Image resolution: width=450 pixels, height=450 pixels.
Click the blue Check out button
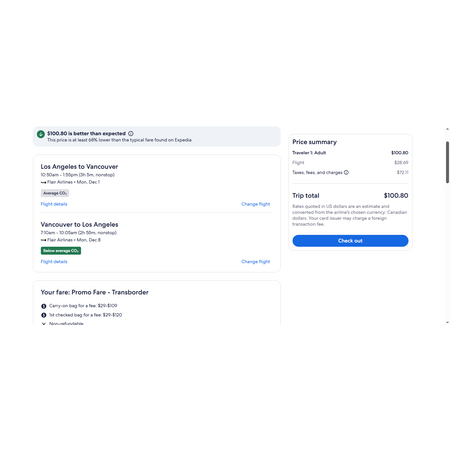point(350,241)
